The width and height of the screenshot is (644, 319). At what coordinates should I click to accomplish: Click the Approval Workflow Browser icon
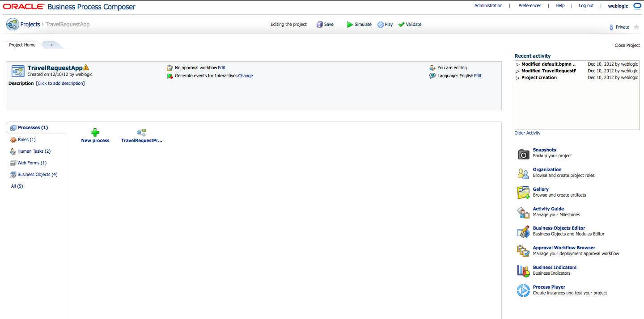tap(524, 251)
